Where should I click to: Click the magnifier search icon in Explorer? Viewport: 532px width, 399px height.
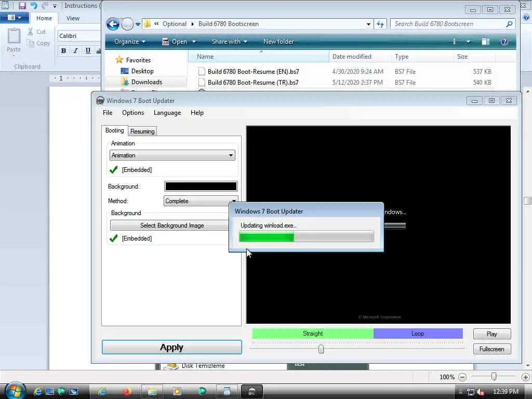coord(509,24)
